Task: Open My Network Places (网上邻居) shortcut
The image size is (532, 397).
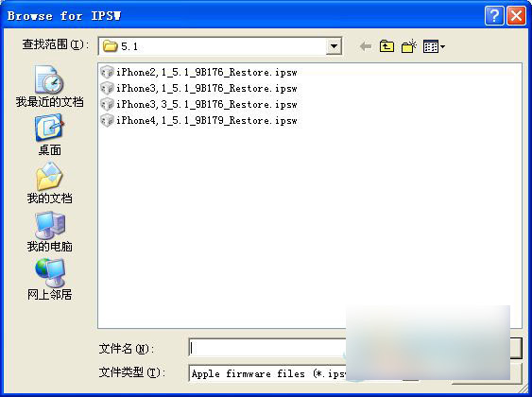Action: pyautogui.click(x=49, y=280)
